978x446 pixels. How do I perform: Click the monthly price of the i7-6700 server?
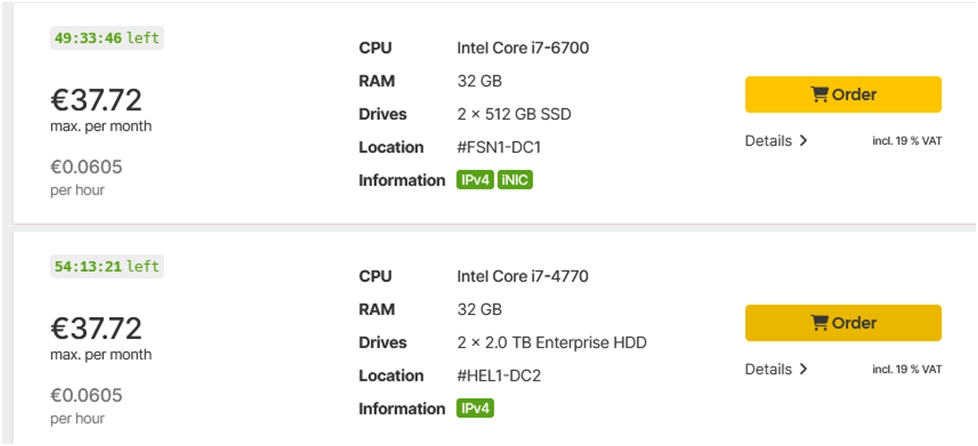coord(96,100)
